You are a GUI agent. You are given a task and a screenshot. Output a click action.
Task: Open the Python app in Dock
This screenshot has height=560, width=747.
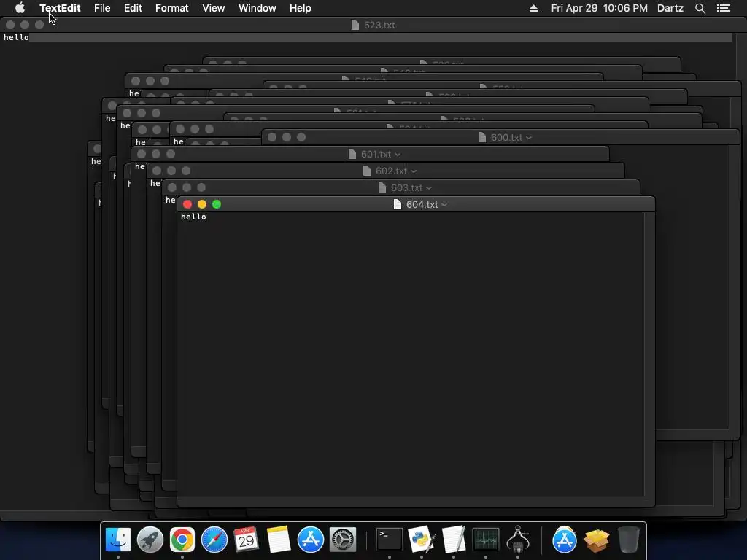(422, 540)
